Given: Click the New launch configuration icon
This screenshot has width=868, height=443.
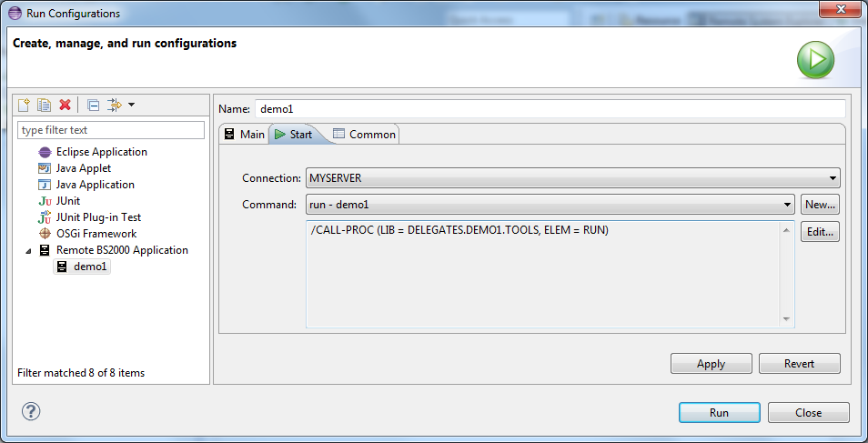Looking at the screenshot, I should coord(25,106).
